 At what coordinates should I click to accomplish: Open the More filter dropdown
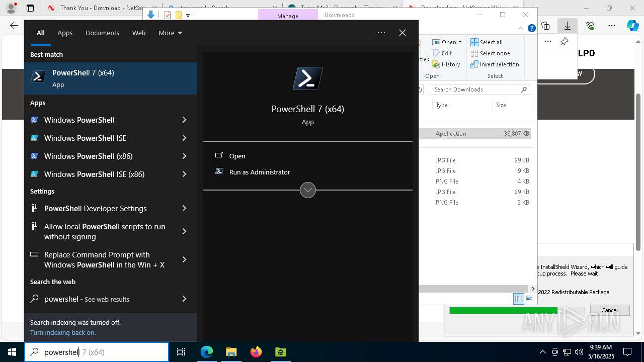171,33
